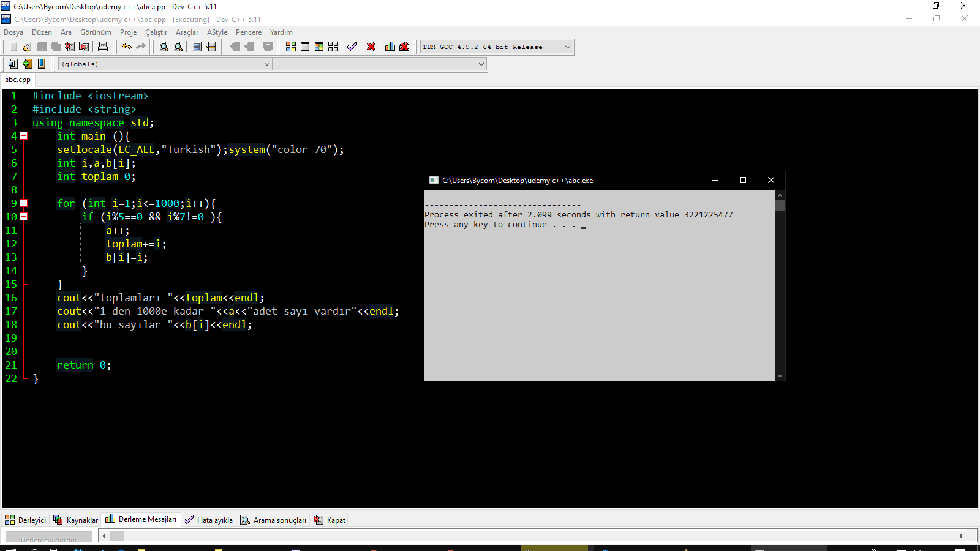Click the '#include <string>' line in the editor

84,109
